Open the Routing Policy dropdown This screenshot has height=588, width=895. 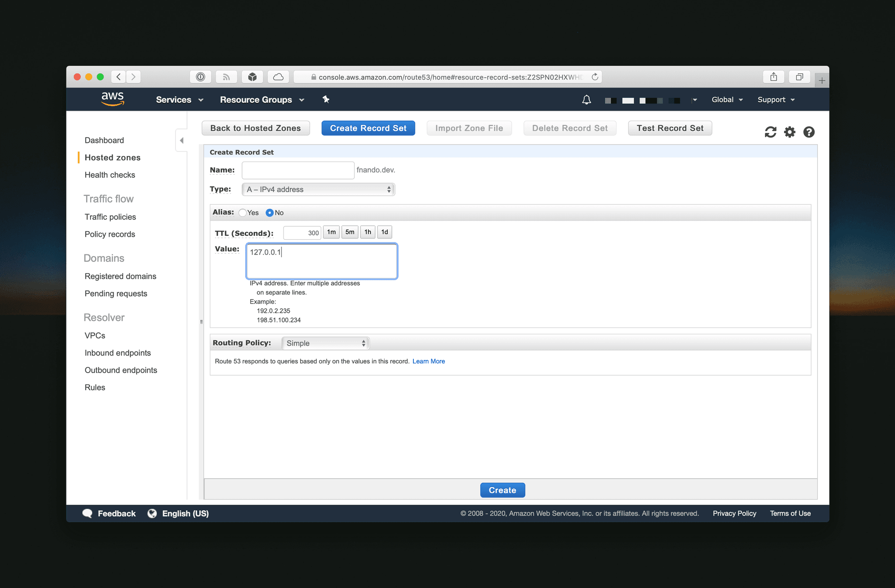[x=325, y=343]
